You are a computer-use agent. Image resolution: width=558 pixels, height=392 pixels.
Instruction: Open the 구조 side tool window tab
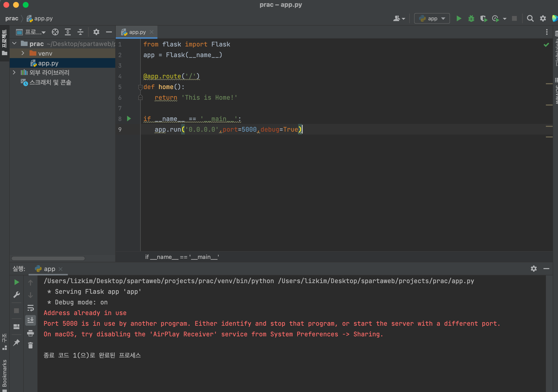pyautogui.click(x=4, y=341)
